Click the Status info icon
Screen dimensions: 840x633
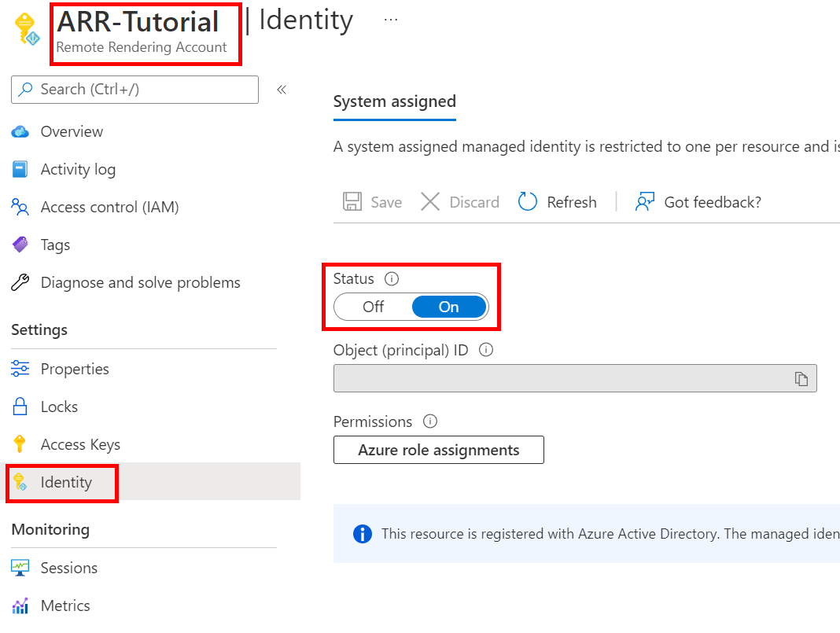pos(392,279)
